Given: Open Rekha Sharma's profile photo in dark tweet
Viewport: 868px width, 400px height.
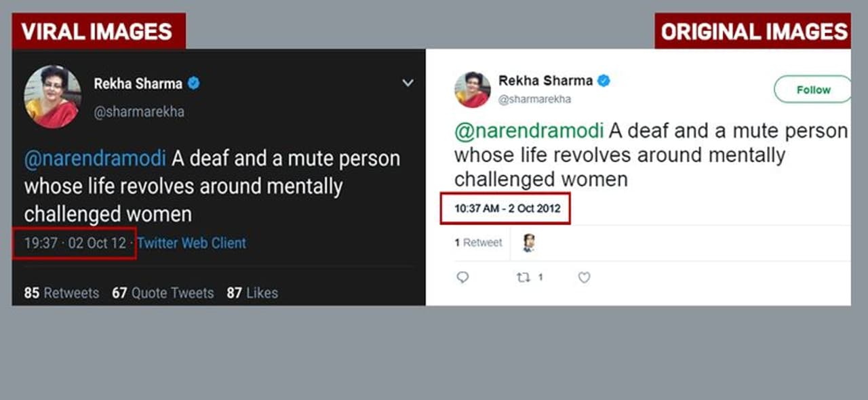Looking at the screenshot, I should click(x=53, y=97).
